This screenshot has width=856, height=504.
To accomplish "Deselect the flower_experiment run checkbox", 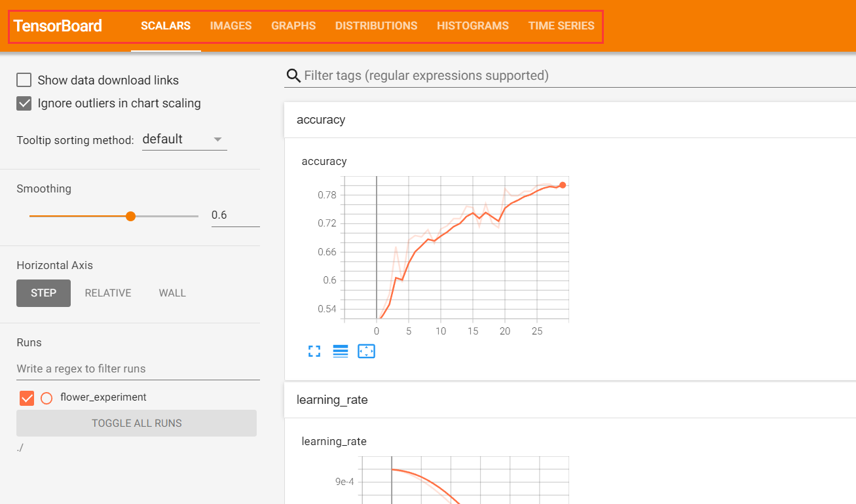I will pos(26,397).
